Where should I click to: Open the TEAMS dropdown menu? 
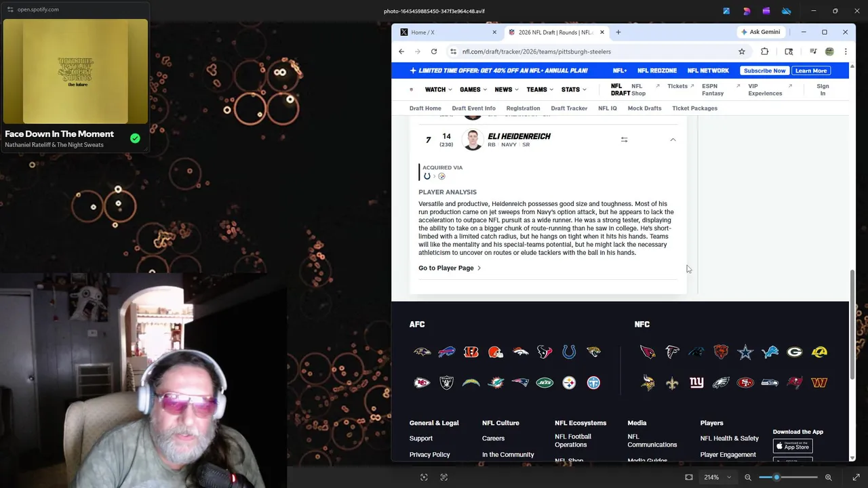click(540, 89)
